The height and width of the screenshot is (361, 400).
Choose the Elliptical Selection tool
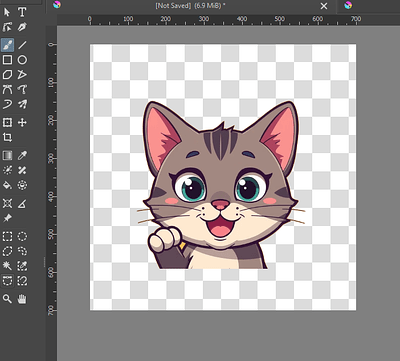pos(22,236)
